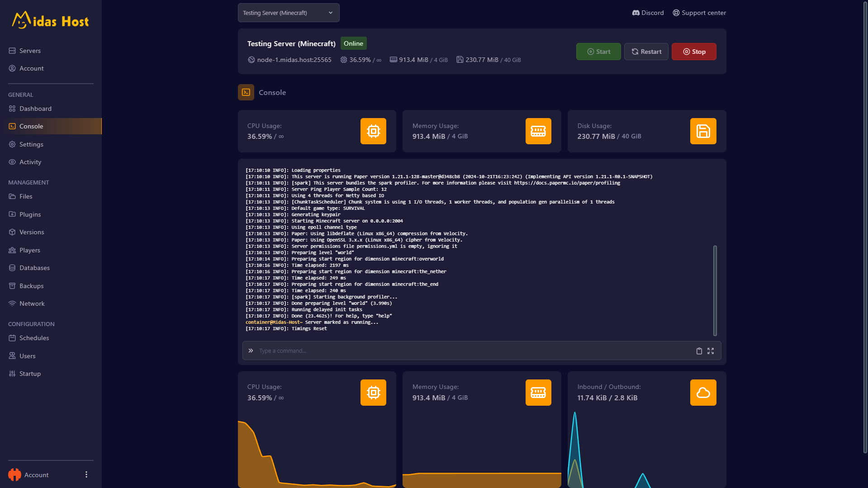The image size is (868, 488).
Task: Open the Databases page
Action: coord(51,268)
